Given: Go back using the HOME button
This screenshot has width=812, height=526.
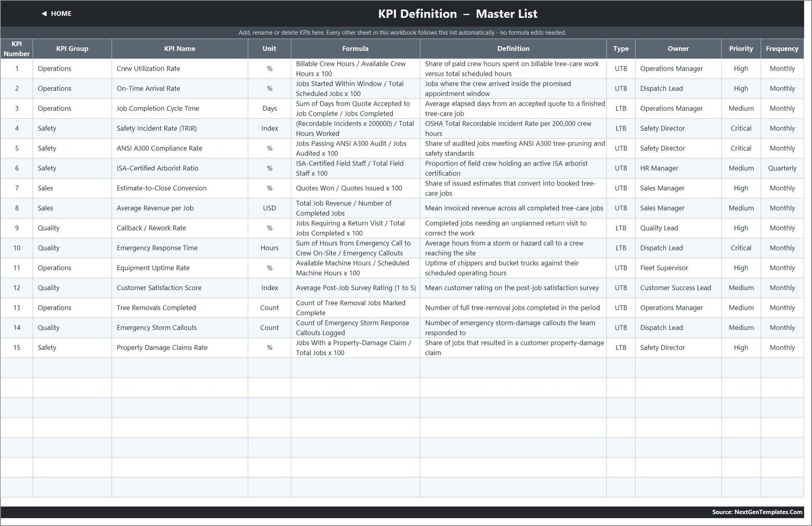Looking at the screenshot, I should (x=56, y=14).
